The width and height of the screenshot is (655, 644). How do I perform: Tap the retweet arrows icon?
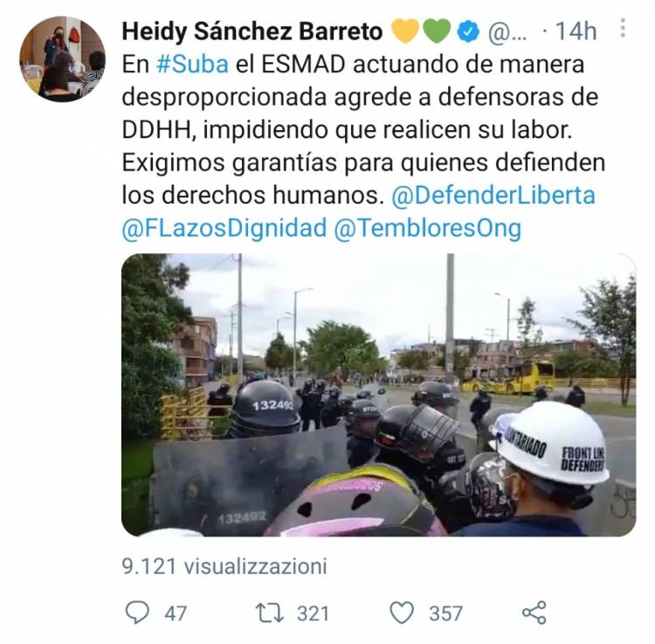[270, 613]
